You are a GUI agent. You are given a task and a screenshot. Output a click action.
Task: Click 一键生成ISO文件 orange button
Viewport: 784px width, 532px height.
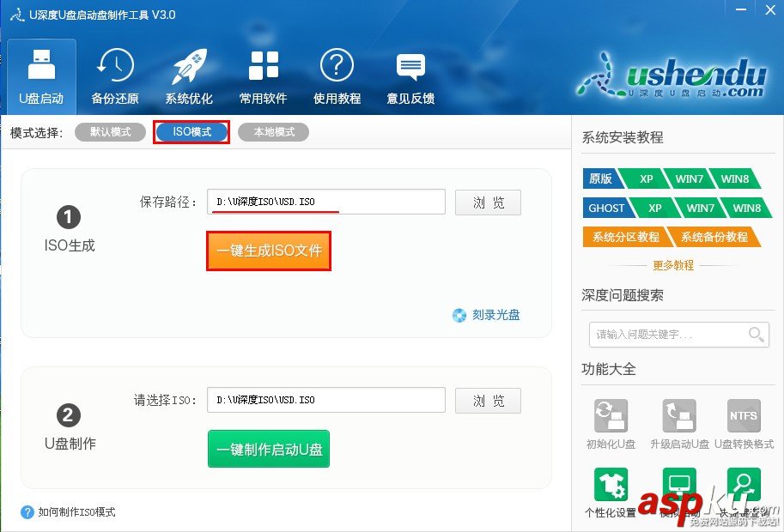point(269,251)
